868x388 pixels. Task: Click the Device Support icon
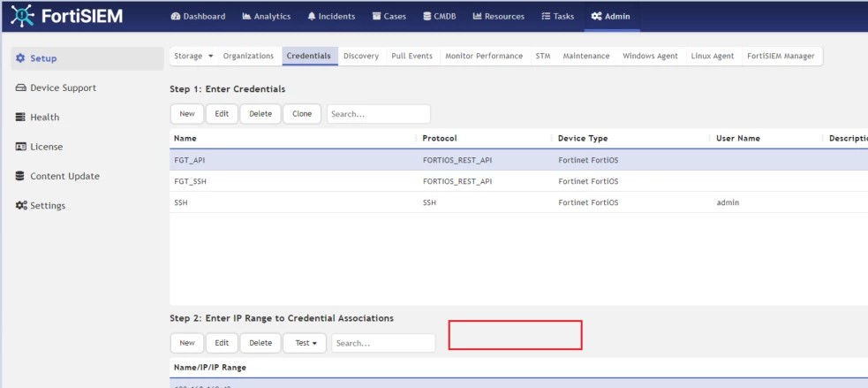click(20, 87)
